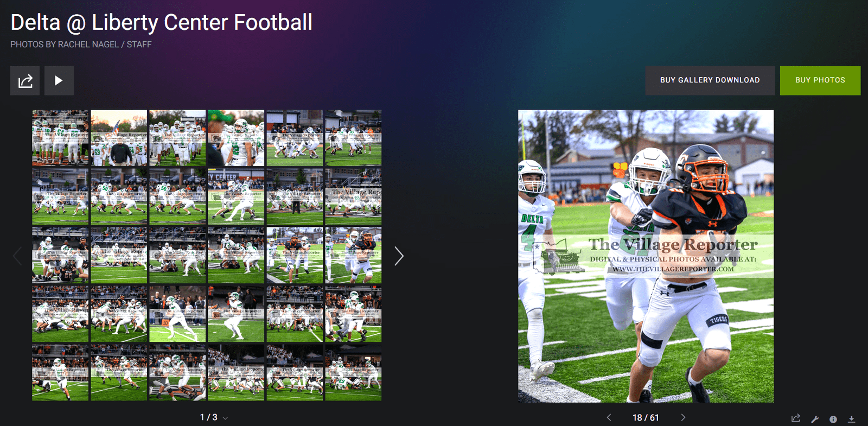This screenshot has width=868, height=426.
Task: Click the download icon at bottom right
Action: pyautogui.click(x=852, y=418)
